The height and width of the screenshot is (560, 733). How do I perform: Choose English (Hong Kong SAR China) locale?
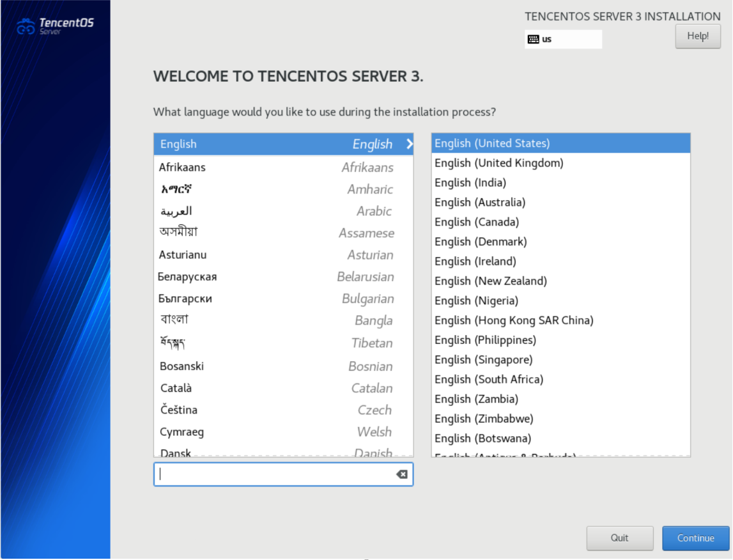pos(560,320)
